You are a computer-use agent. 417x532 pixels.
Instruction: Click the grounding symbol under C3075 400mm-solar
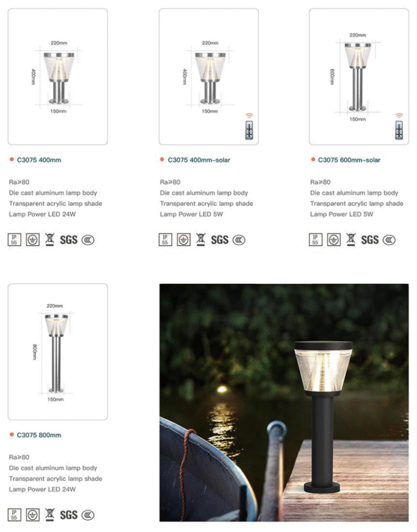click(x=183, y=240)
